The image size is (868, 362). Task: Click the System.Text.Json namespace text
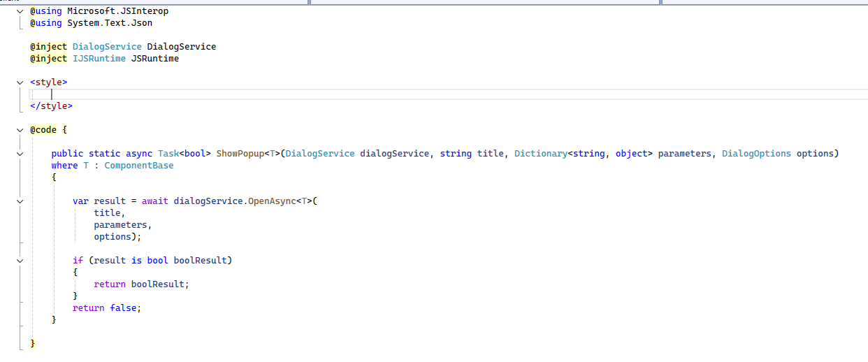tap(110, 23)
